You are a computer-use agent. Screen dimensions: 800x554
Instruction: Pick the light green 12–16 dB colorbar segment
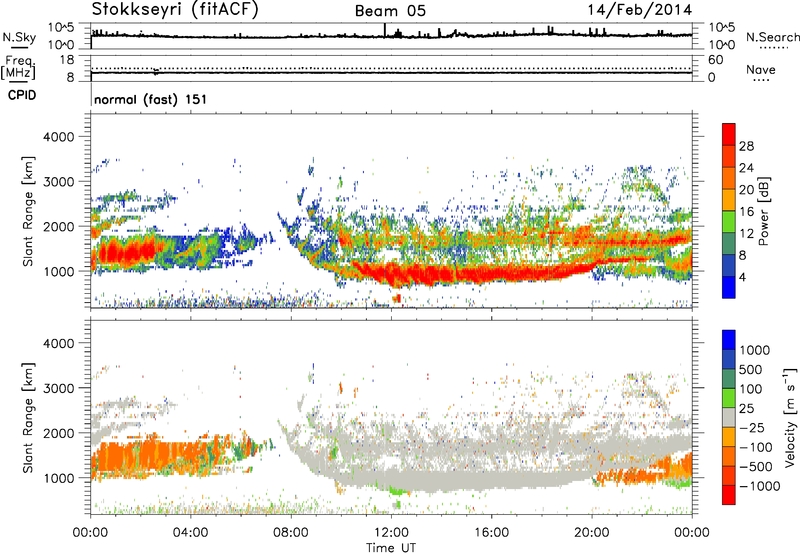729,223
